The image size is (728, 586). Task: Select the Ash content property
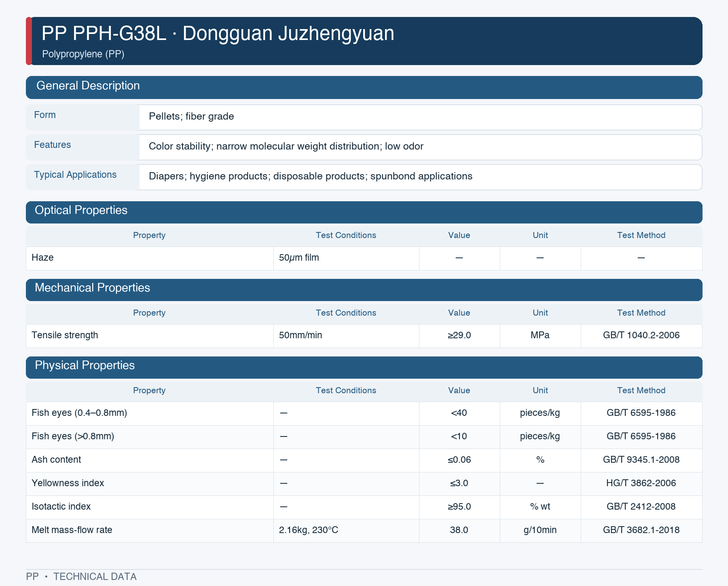[x=150, y=460]
